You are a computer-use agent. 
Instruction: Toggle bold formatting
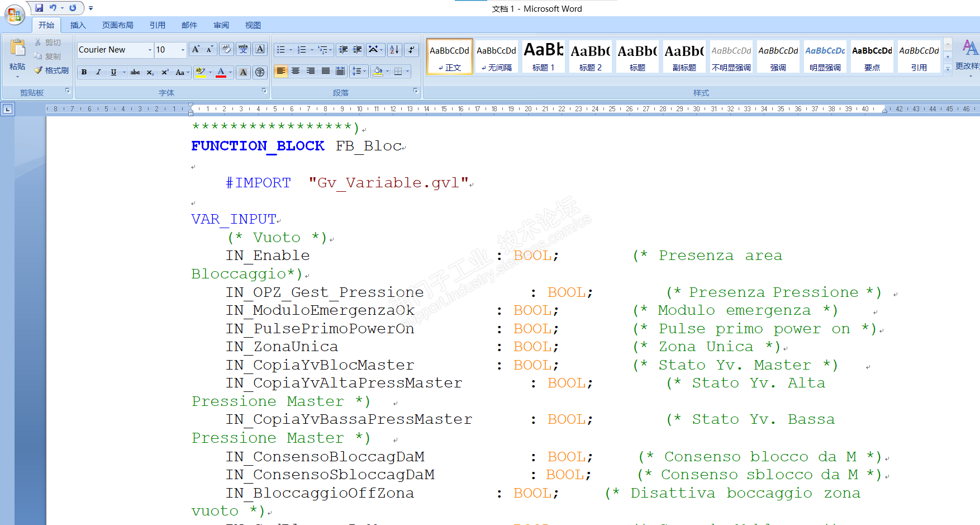pos(84,72)
